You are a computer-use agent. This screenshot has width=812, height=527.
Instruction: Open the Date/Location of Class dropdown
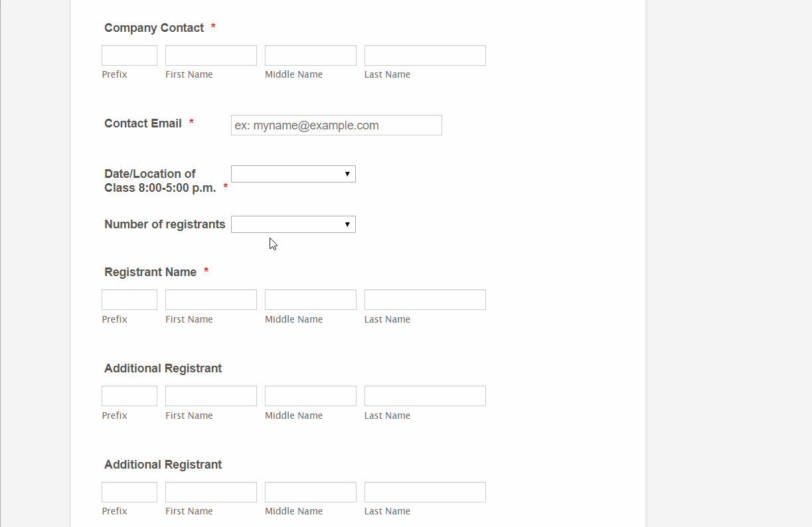(x=293, y=174)
